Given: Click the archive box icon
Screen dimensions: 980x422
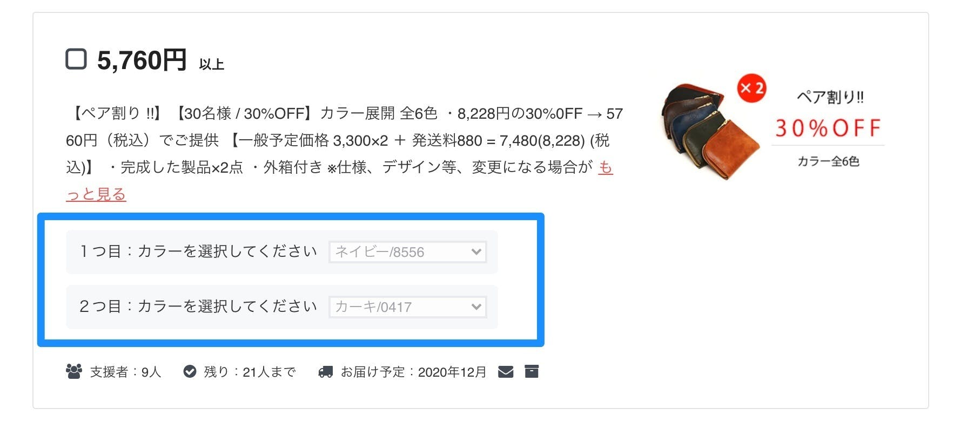Looking at the screenshot, I should point(532,371).
